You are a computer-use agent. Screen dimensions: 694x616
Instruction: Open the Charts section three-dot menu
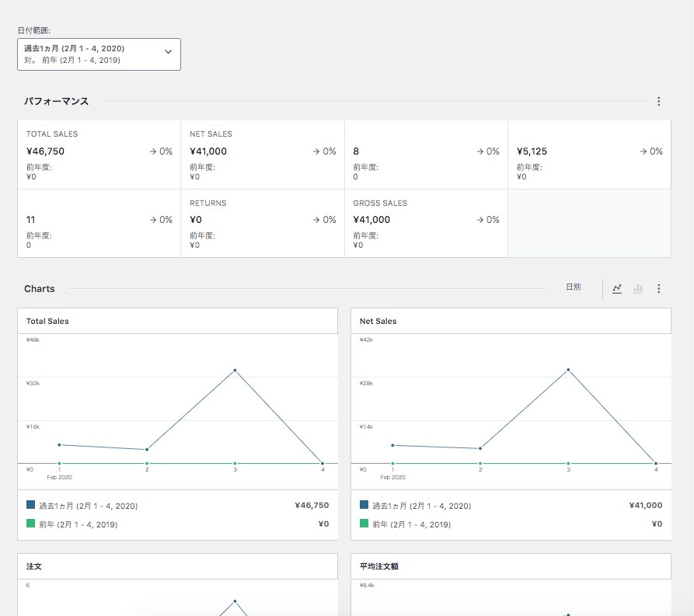658,288
